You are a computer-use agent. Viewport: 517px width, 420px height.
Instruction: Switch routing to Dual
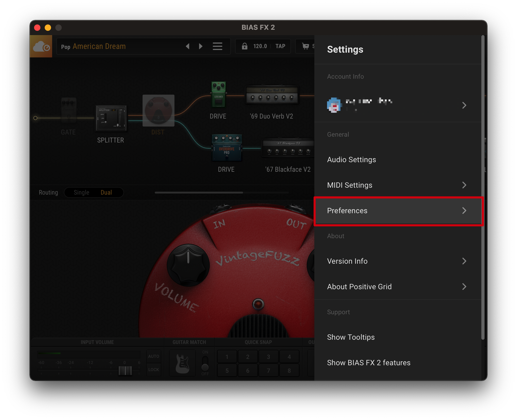106,192
